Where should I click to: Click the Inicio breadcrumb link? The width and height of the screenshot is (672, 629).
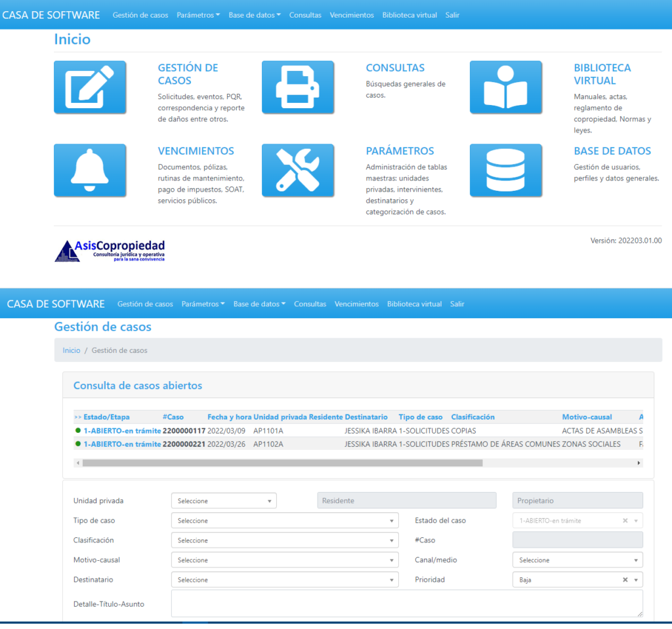[72, 351]
